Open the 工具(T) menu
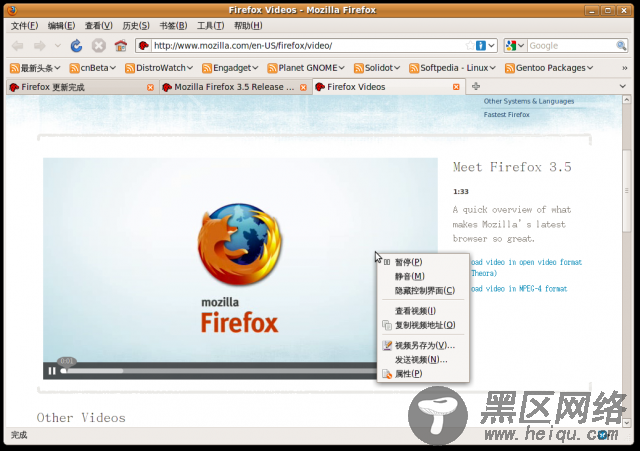640x451 pixels. pos(210,26)
